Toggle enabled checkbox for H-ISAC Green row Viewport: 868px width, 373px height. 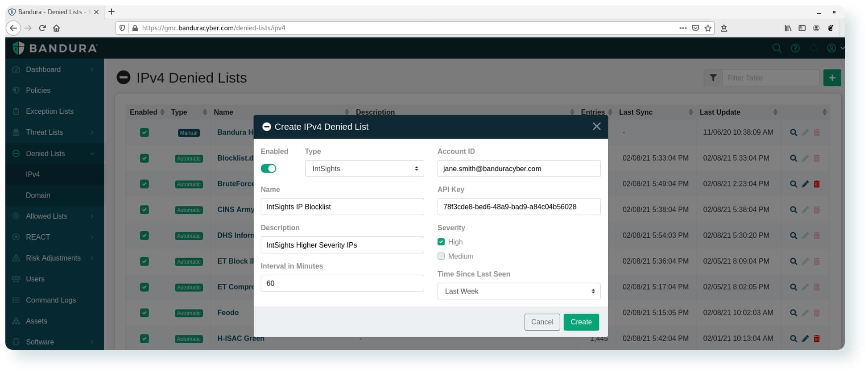145,339
